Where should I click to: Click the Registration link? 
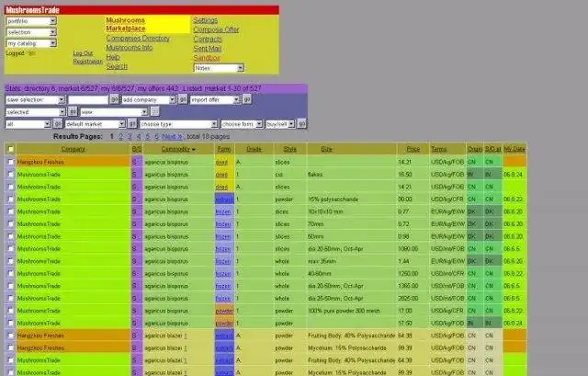[88, 62]
